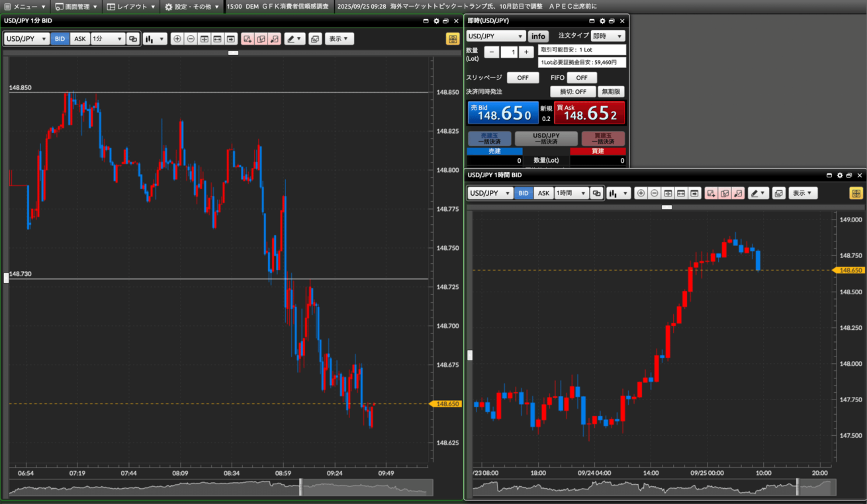Open the 1分 timeframe dropdown
This screenshot has height=504, width=867.
coord(108,39)
